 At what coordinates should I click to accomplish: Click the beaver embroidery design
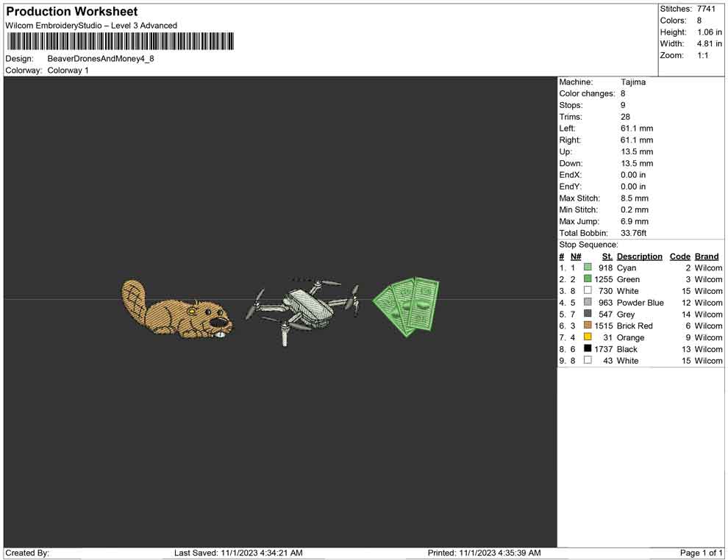[x=176, y=312]
